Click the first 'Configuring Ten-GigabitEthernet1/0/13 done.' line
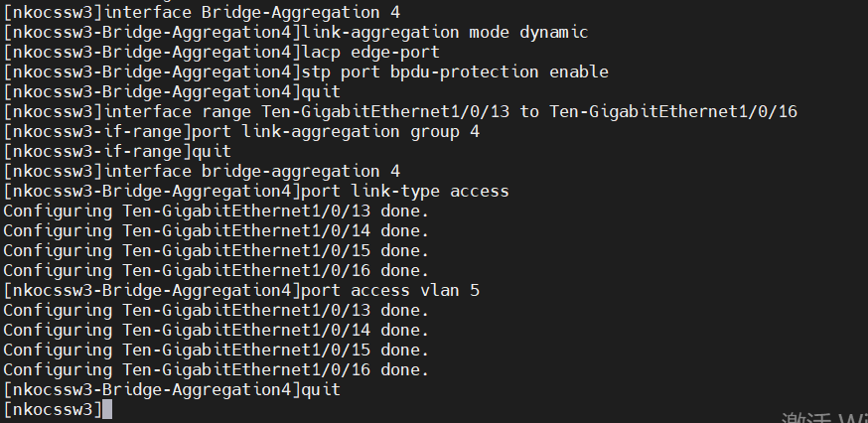Image resolution: width=868 pixels, height=423 pixels. point(216,211)
